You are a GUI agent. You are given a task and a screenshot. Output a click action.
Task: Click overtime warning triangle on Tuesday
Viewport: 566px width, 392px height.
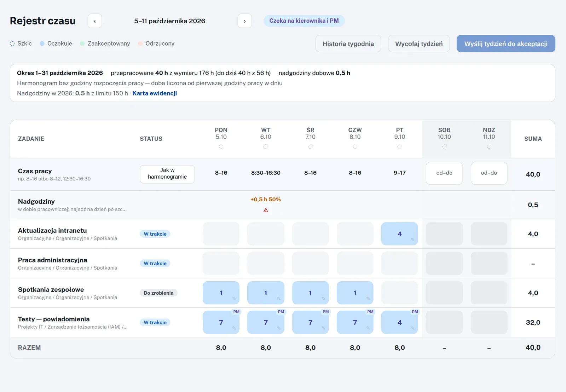click(x=266, y=210)
